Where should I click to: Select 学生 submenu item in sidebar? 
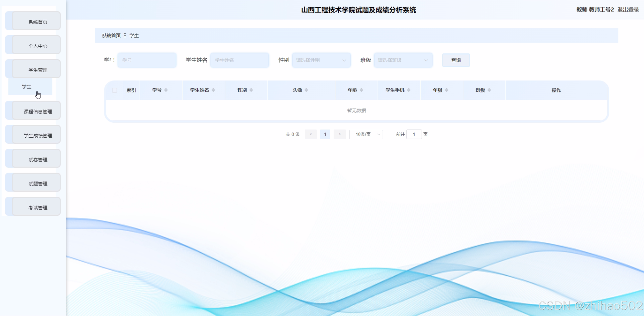click(x=27, y=87)
